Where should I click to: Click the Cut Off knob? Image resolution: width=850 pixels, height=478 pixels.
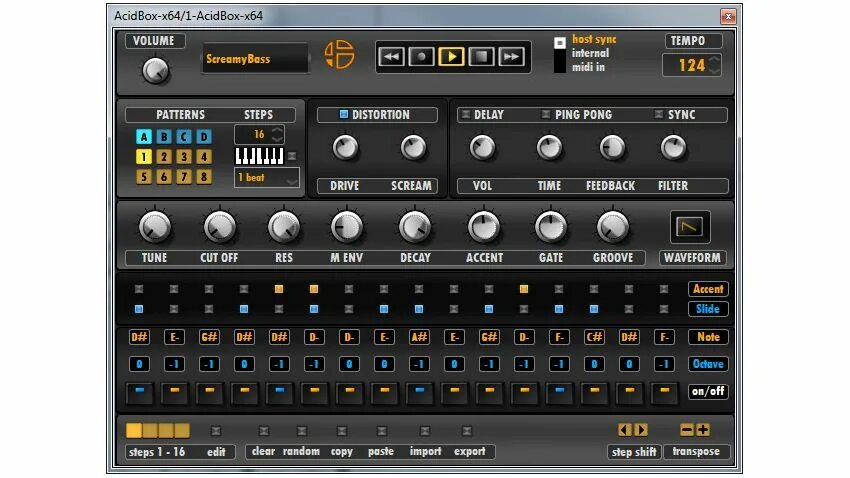tap(220, 227)
